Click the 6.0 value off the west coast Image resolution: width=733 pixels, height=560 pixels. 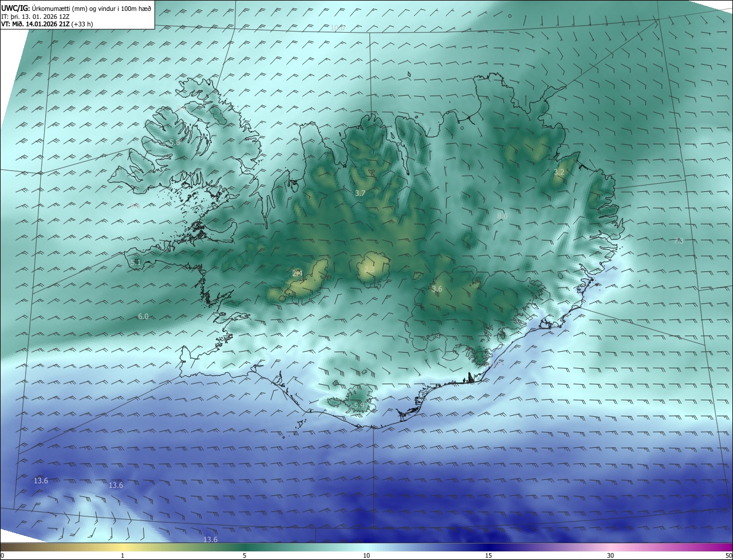pos(143,317)
